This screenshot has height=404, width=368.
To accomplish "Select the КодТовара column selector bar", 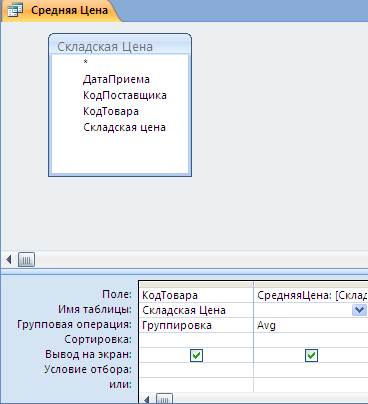I will tap(196, 284).
